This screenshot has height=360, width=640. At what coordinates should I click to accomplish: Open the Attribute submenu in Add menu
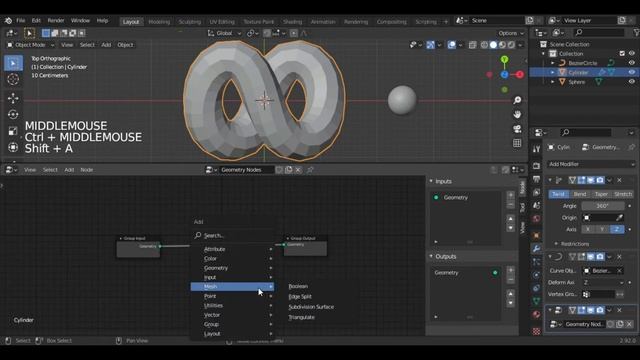233,249
